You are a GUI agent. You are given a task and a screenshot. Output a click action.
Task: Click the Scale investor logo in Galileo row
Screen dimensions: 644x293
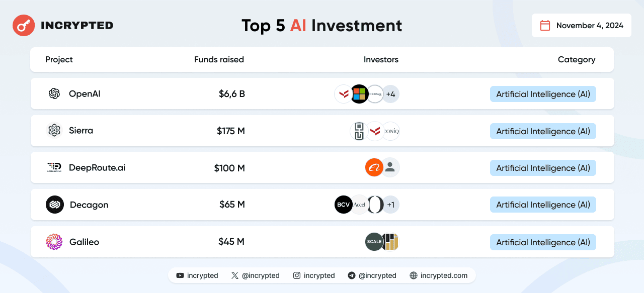374,242
